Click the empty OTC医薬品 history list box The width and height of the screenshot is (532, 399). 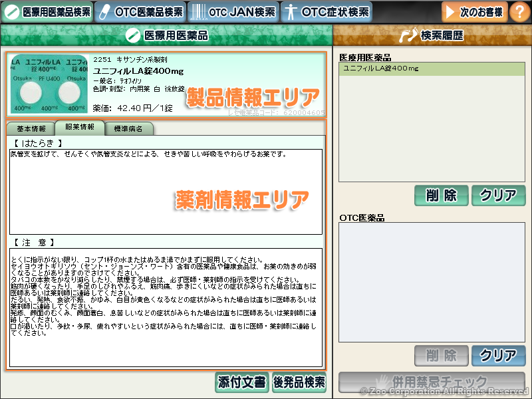[x=432, y=282]
